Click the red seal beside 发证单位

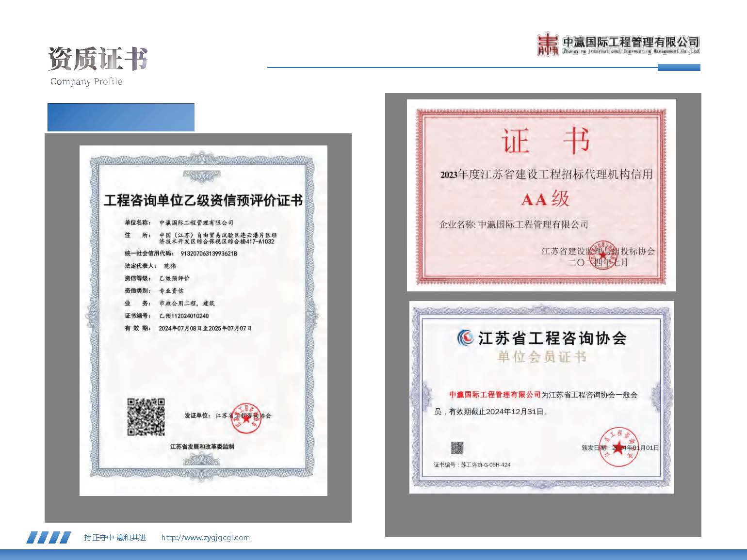tap(246, 417)
